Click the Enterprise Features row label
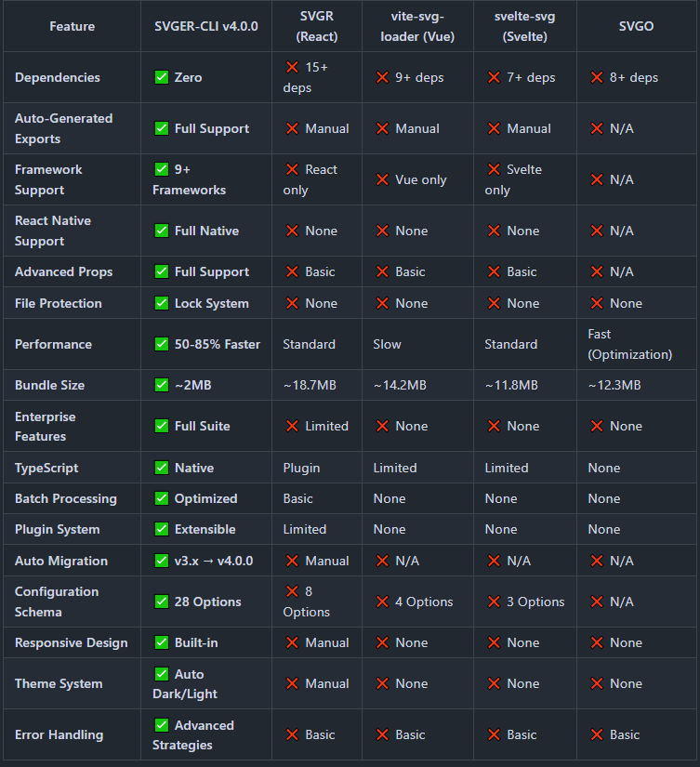 [x=45, y=426]
